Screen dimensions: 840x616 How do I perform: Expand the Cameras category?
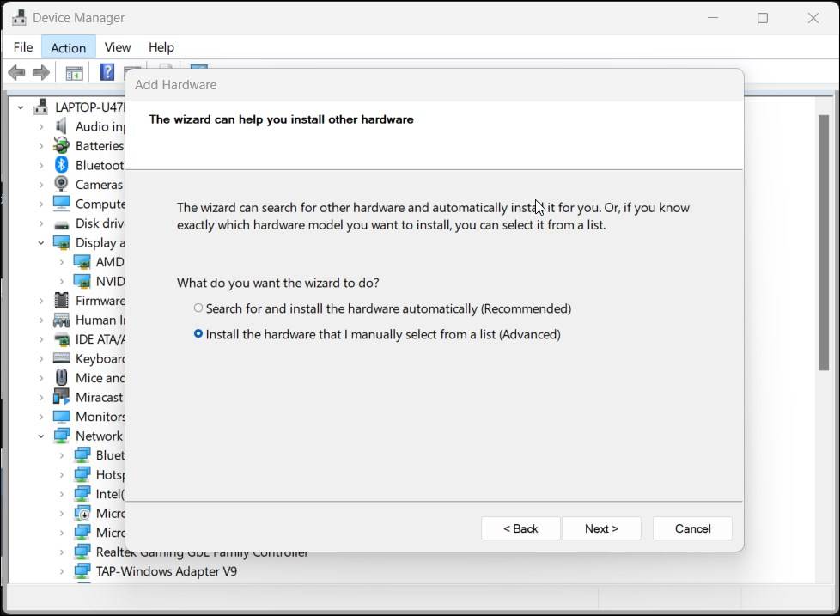(41, 185)
